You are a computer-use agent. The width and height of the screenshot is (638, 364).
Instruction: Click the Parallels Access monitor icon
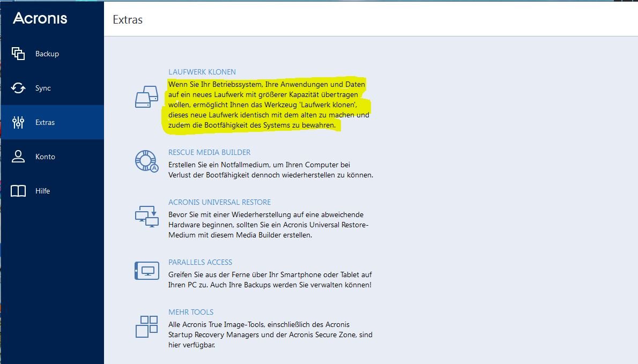[x=146, y=271]
